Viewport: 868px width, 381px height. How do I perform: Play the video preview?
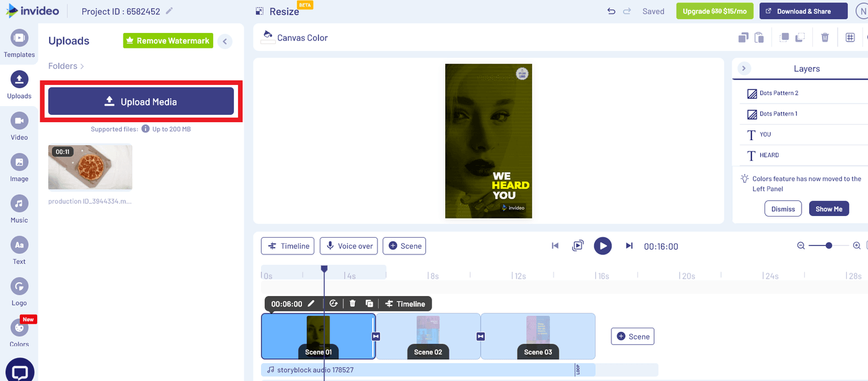[x=603, y=246]
